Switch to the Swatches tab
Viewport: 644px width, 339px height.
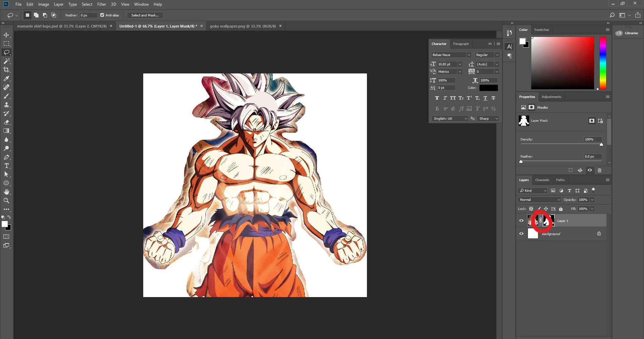(x=541, y=30)
